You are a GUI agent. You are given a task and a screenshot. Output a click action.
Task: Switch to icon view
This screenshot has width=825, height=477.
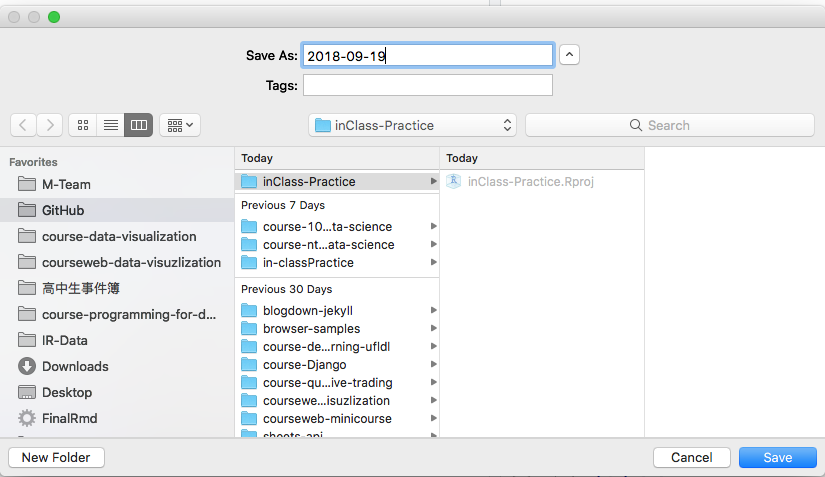pyautogui.click(x=83, y=125)
